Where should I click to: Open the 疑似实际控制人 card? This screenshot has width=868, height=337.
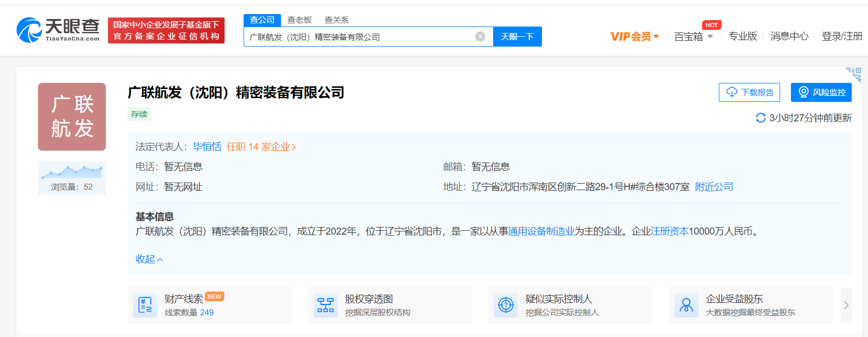[x=570, y=305]
